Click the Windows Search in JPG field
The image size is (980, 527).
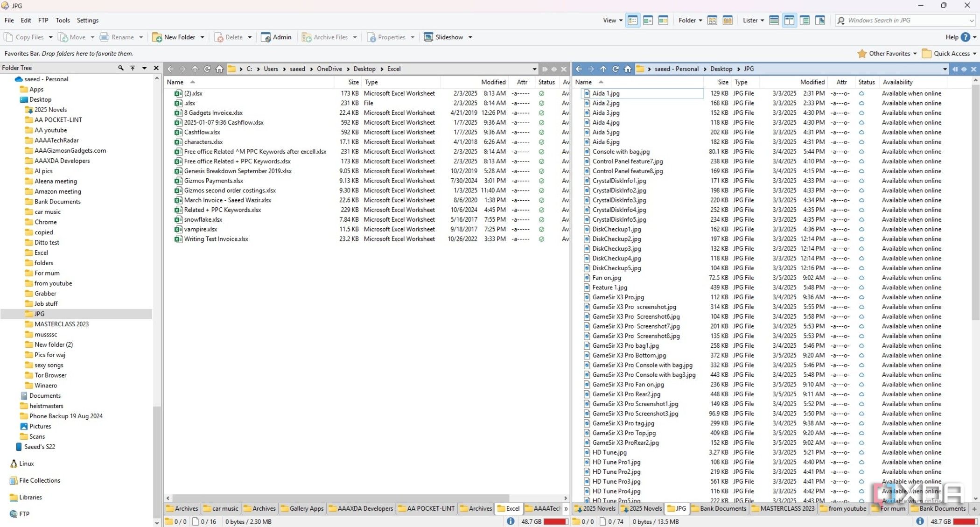(905, 21)
